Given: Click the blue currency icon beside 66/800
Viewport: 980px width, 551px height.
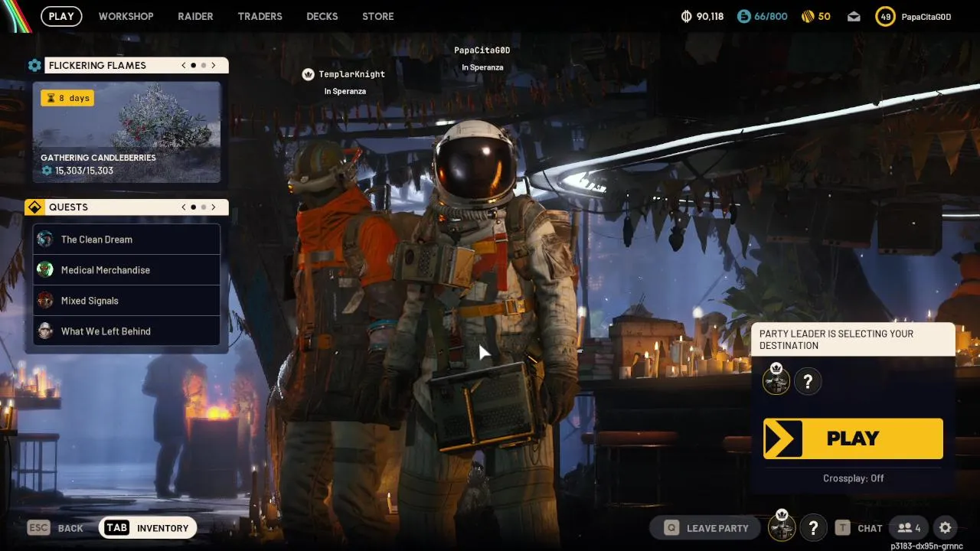Looking at the screenshot, I should 743,16.
